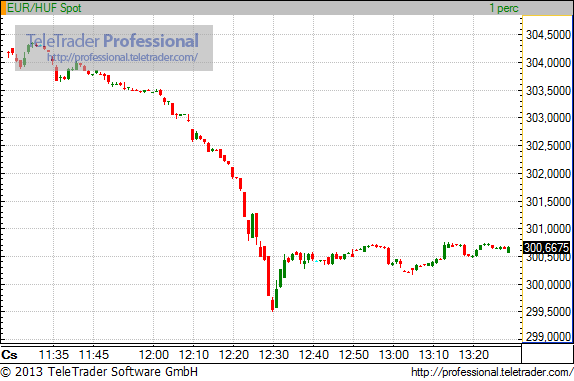This screenshot has width=574, height=381.
Task: Click the EUR/HUF Spot chart title
Action: tap(44, 8)
